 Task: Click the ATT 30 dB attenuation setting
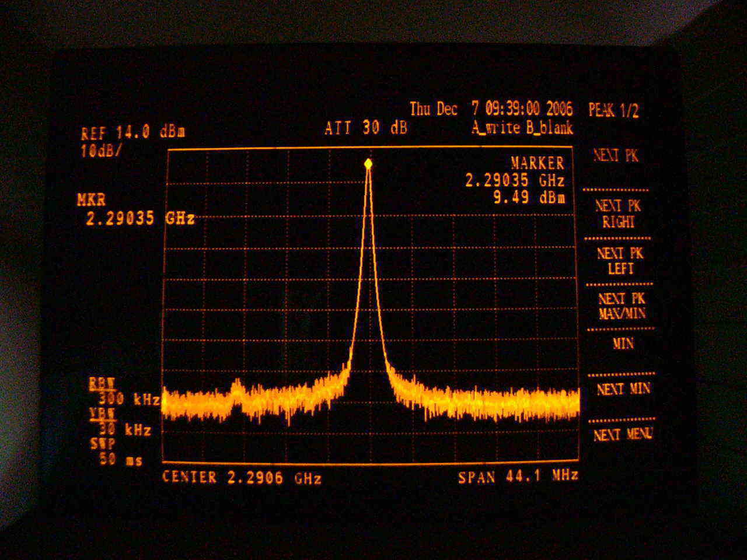point(366,128)
